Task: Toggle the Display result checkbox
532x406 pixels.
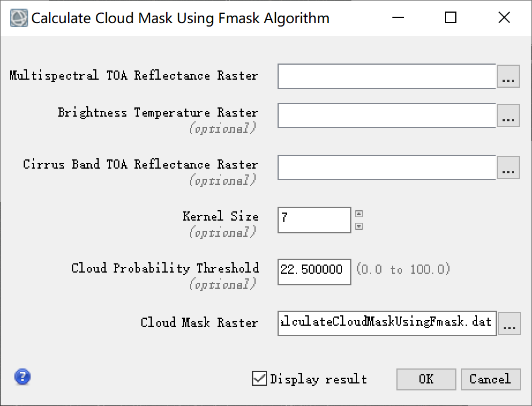Action: click(x=259, y=379)
